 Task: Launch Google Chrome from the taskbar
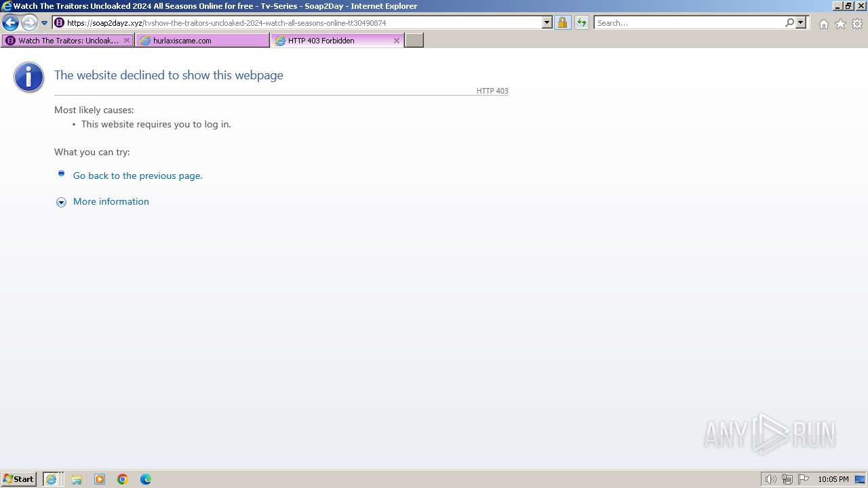pos(123,479)
